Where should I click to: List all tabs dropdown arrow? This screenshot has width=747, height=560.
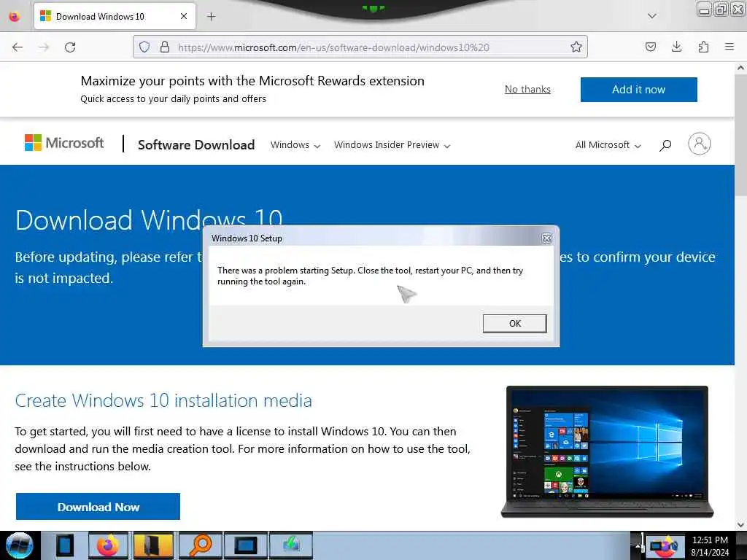click(x=652, y=16)
